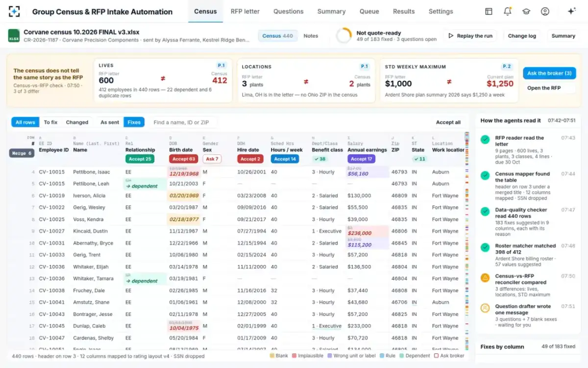
Task: Click the $236,000 salary fix for Kincaid
Action: pyautogui.click(x=359, y=233)
